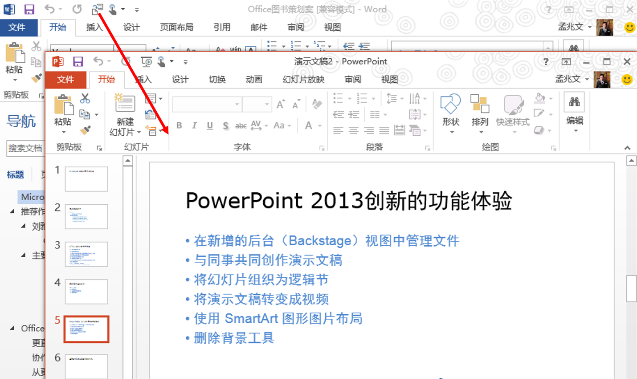The image size is (637, 379).
Task: Switch to PowerPoint 动画 tab
Action: [x=254, y=79]
